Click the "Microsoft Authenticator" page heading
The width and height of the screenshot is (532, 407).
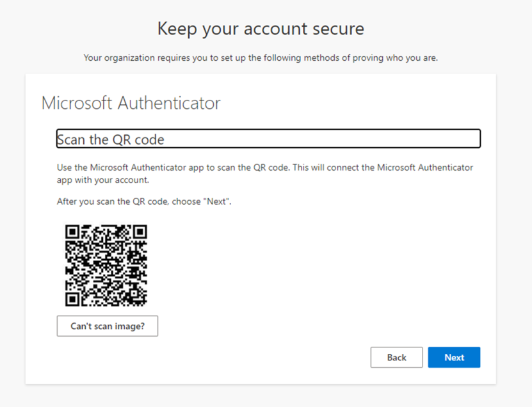pos(131,102)
